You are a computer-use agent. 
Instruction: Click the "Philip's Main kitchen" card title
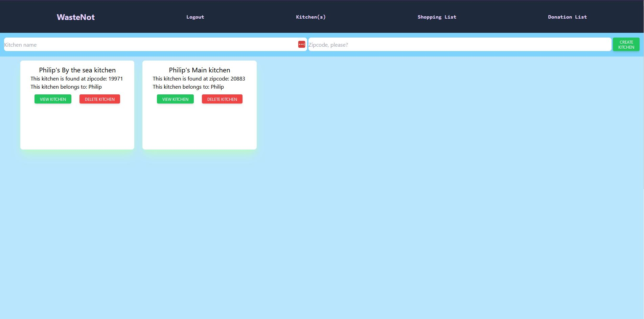(x=200, y=70)
